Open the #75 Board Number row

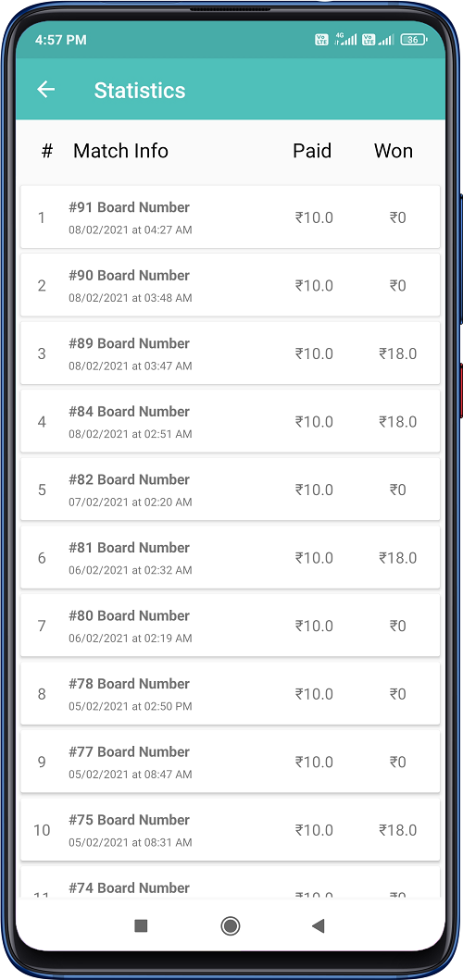click(231, 830)
